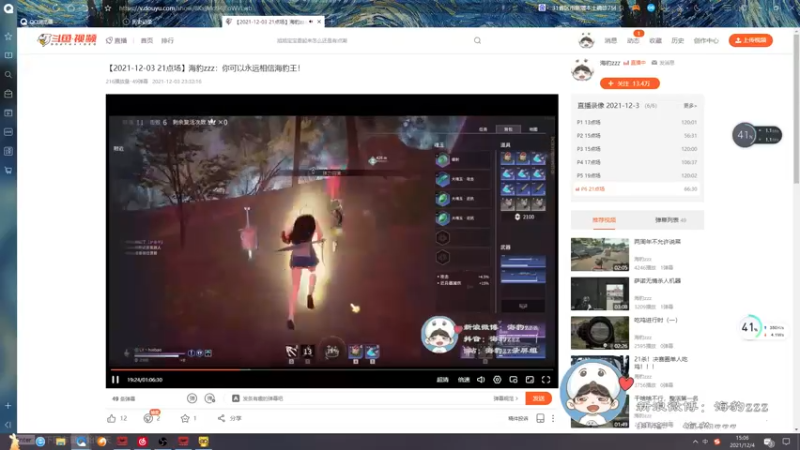Image resolution: width=800 pixels, height=450 pixels.
Task: Toggle danmaku display icon below the player
Action: (192, 398)
